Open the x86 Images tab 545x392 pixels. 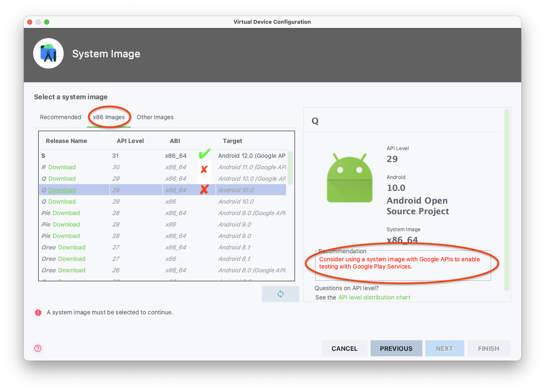[x=109, y=117]
